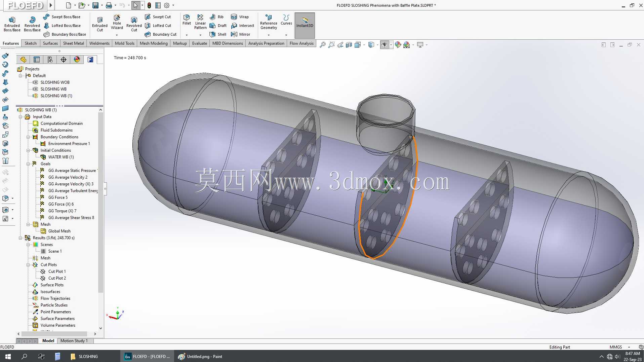Switch to the Sheet Metal tab
Screen dimensions: 644x362
[74, 43]
